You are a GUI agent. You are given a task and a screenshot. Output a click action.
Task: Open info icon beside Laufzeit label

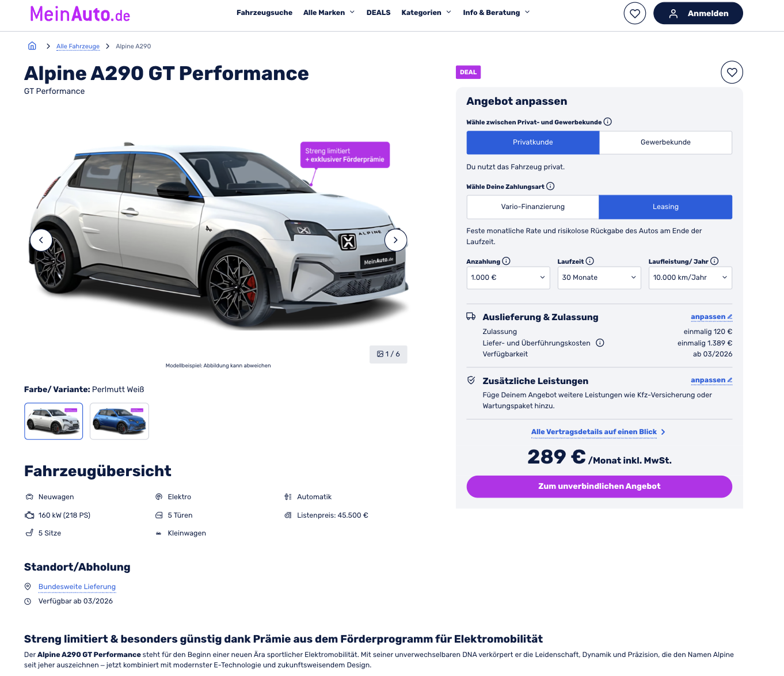click(589, 261)
